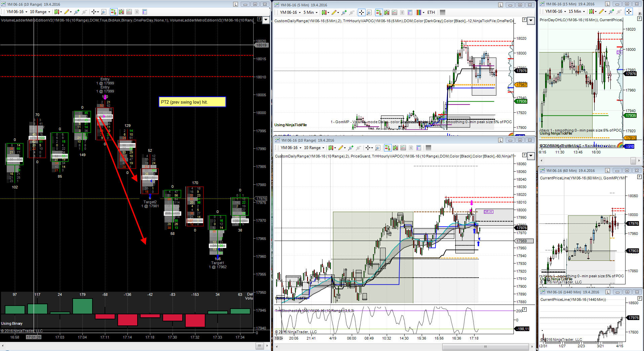The height and width of the screenshot is (351, 644).
Task: Click zoom in icon in VolumeLadder chart
Action: pos(77,12)
